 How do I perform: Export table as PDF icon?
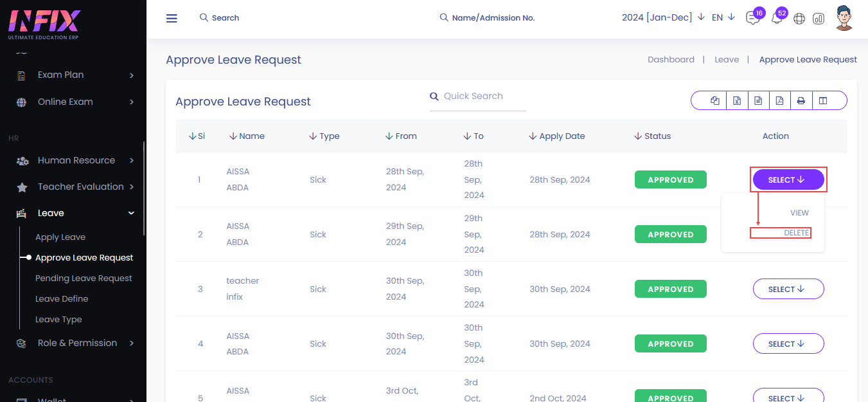pos(779,101)
